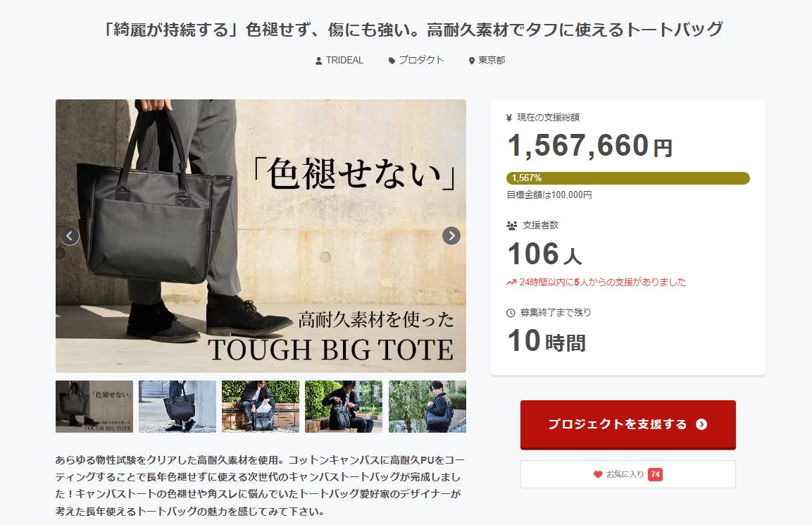Add project to お気に入り favorites
The image size is (812, 525).
(x=628, y=474)
